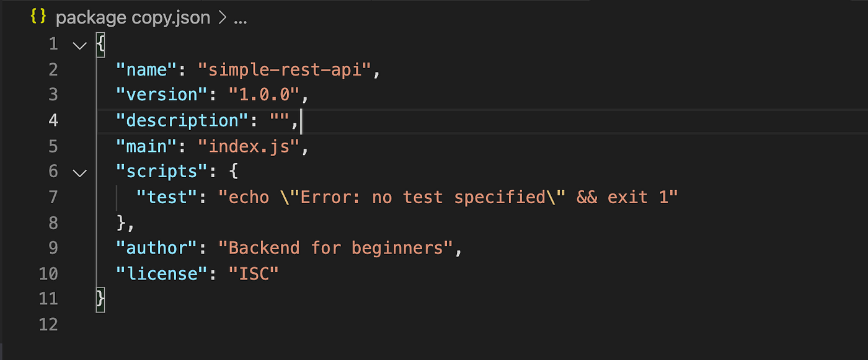
Task: Click the breadcrumb separator chevron
Action: pos(221,19)
